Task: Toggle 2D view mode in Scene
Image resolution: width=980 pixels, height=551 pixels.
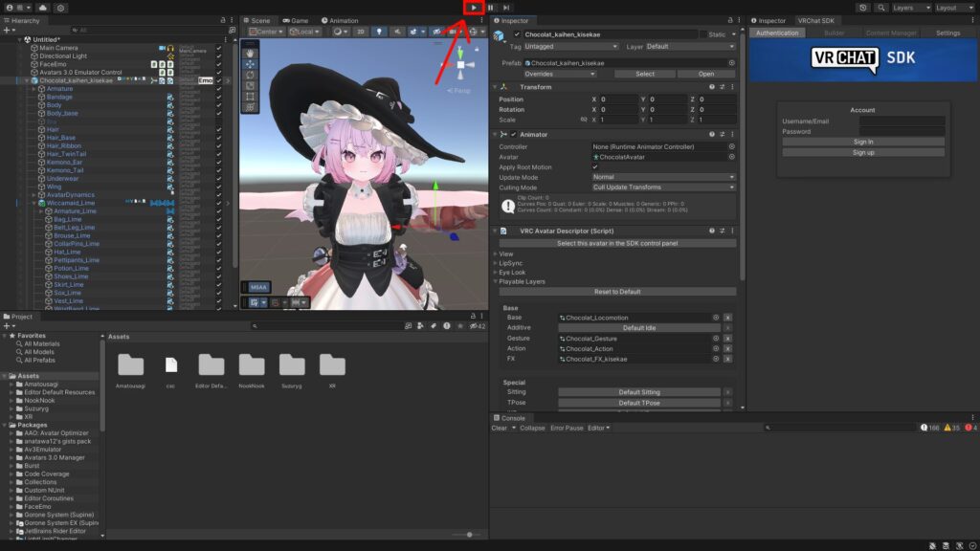Action: (360, 32)
